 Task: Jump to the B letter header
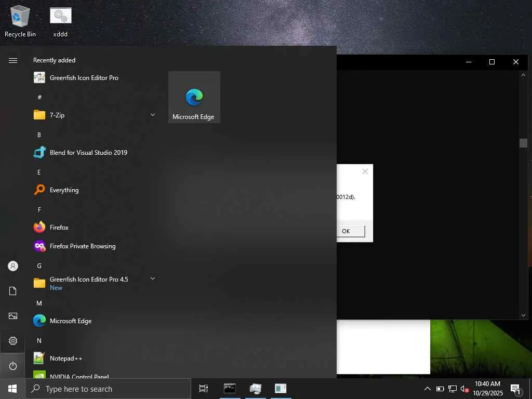pyautogui.click(x=39, y=135)
